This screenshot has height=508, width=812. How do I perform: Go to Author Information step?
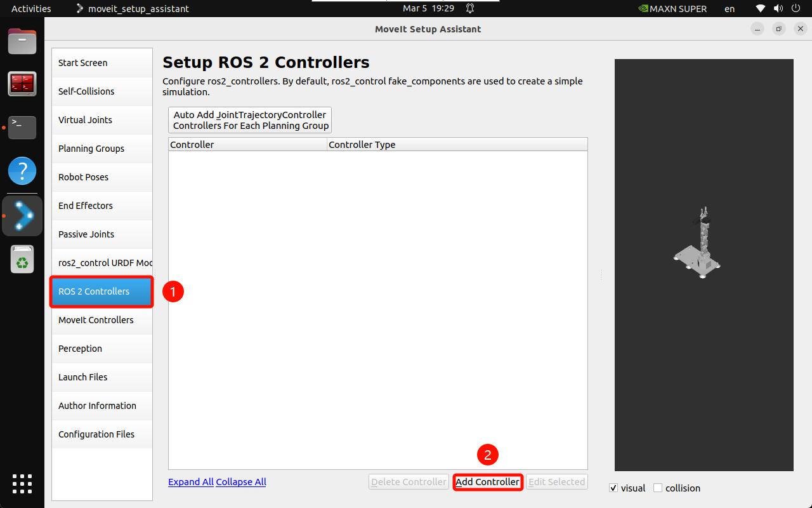click(102, 406)
